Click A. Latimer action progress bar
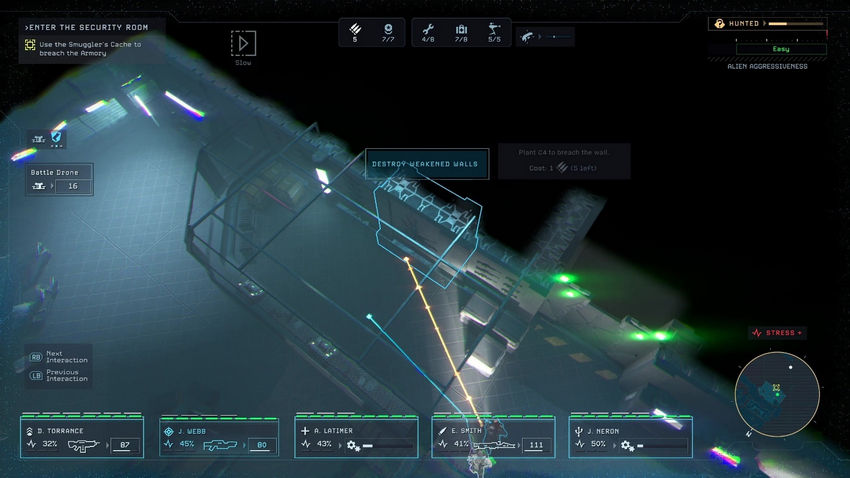850x478 pixels. point(388,446)
